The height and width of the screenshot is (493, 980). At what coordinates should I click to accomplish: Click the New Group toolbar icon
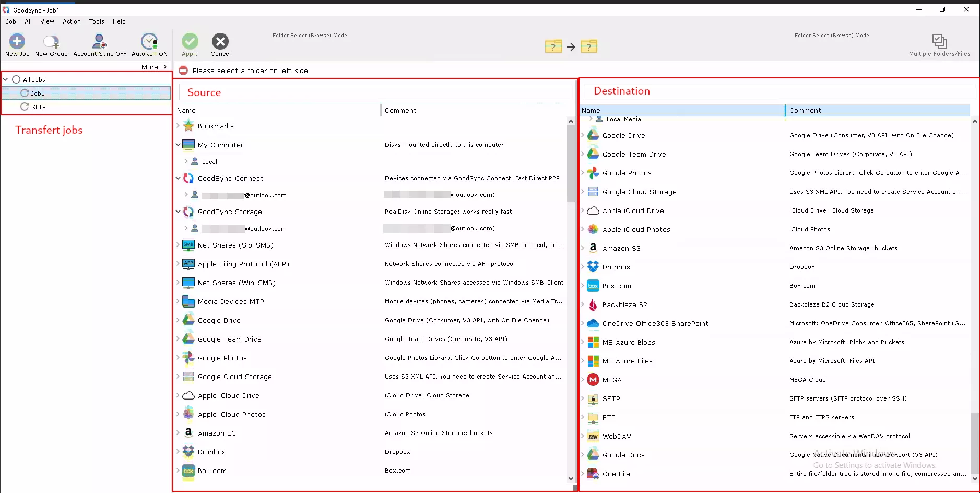click(51, 41)
